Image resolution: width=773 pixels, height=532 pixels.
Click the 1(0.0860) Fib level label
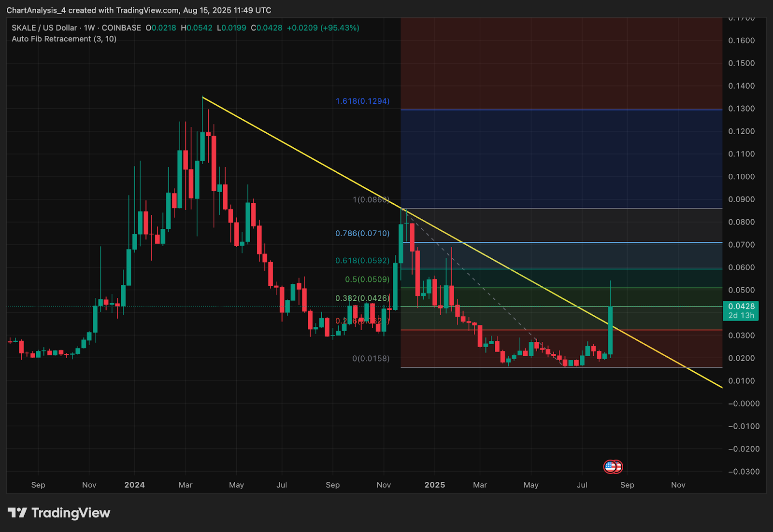click(x=371, y=200)
